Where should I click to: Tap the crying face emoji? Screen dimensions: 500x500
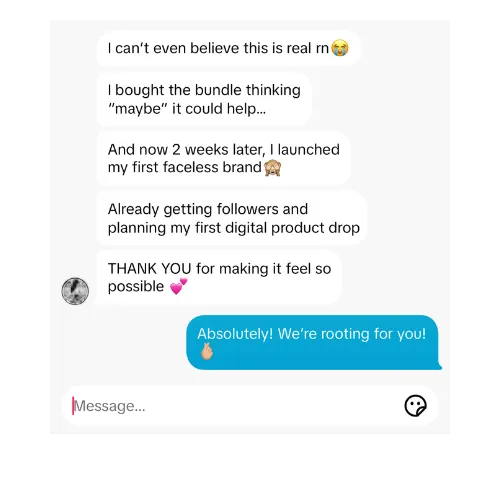(x=340, y=48)
